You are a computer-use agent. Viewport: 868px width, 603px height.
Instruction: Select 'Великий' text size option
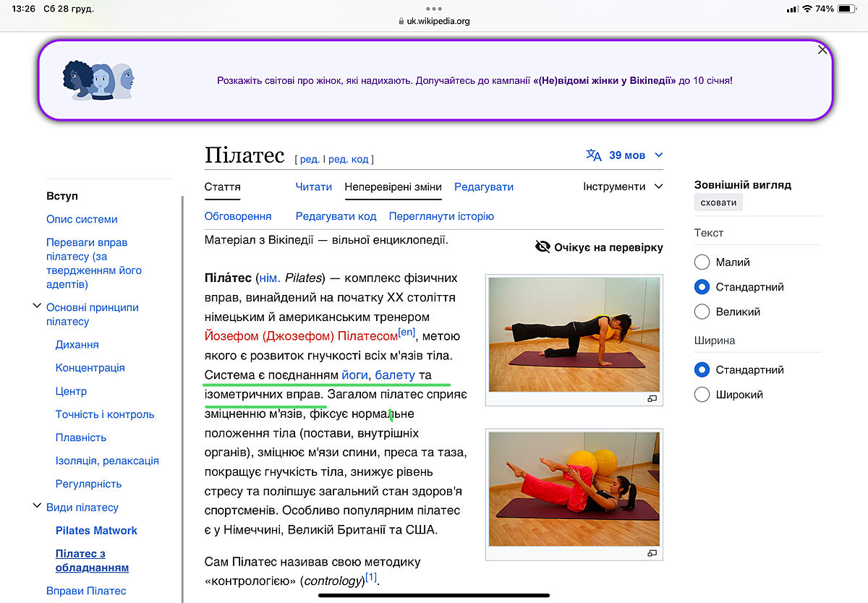coord(702,312)
